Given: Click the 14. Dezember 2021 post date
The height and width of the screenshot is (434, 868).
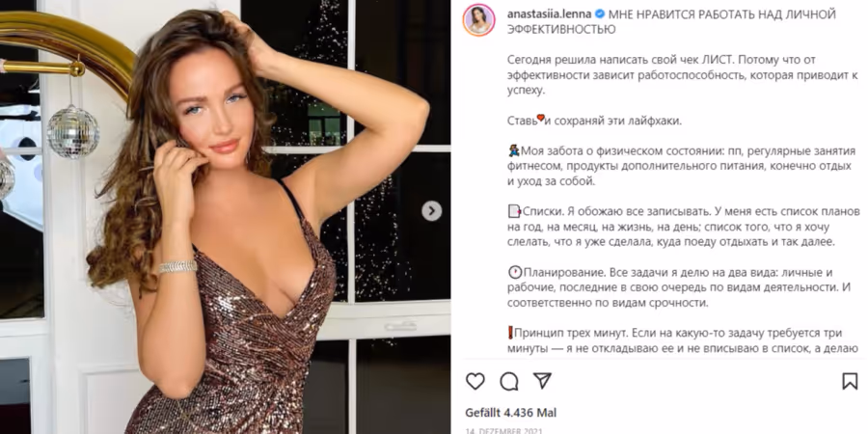Looking at the screenshot, I should (x=503, y=431).
